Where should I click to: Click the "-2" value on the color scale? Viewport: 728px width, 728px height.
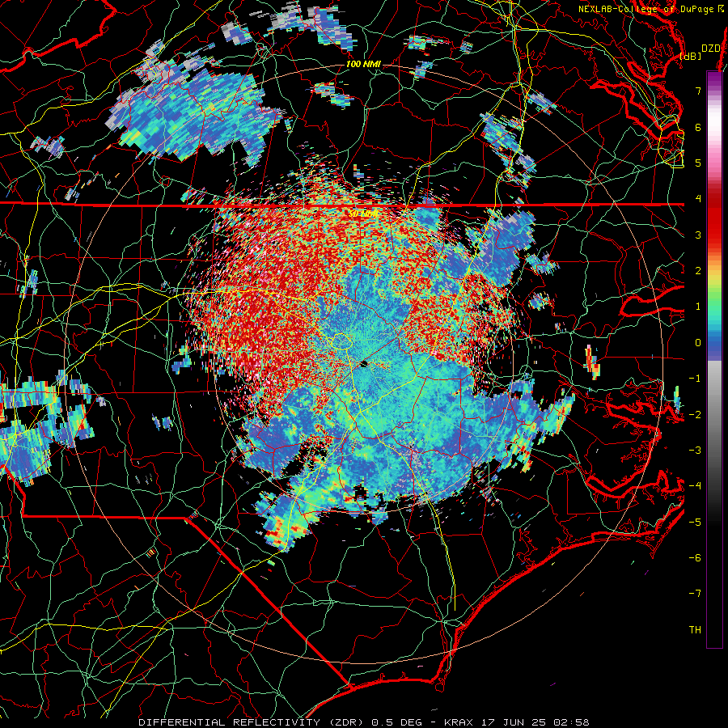[x=695, y=415]
